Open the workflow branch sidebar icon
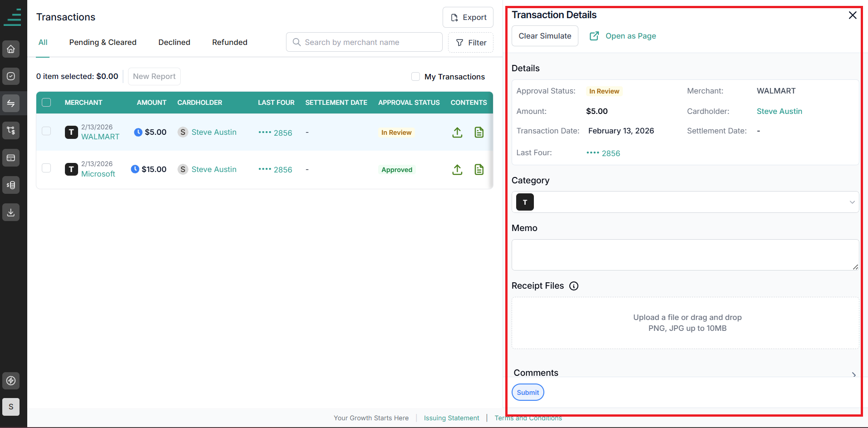The image size is (868, 428). tap(11, 131)
